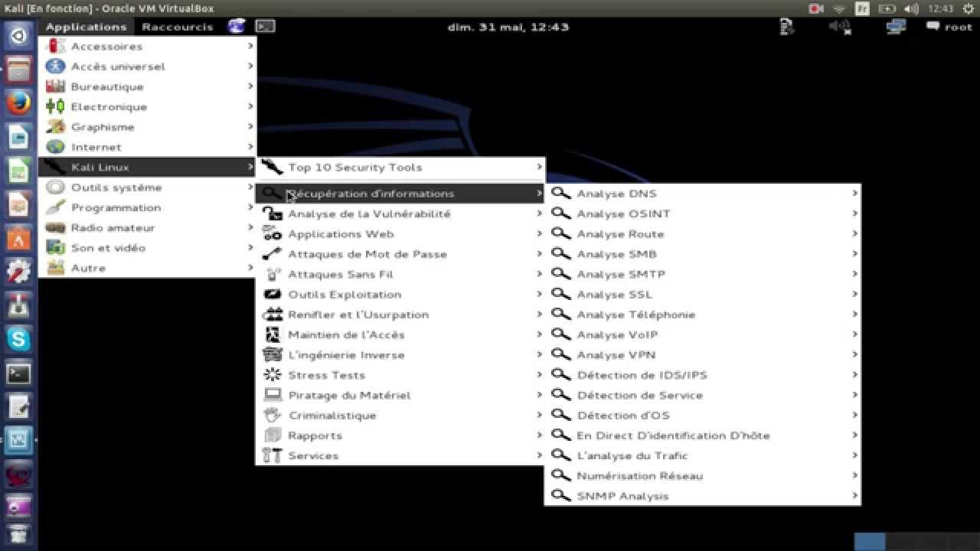Open host sound volume indicator
The image size is (980, 551).
point(910,8)
